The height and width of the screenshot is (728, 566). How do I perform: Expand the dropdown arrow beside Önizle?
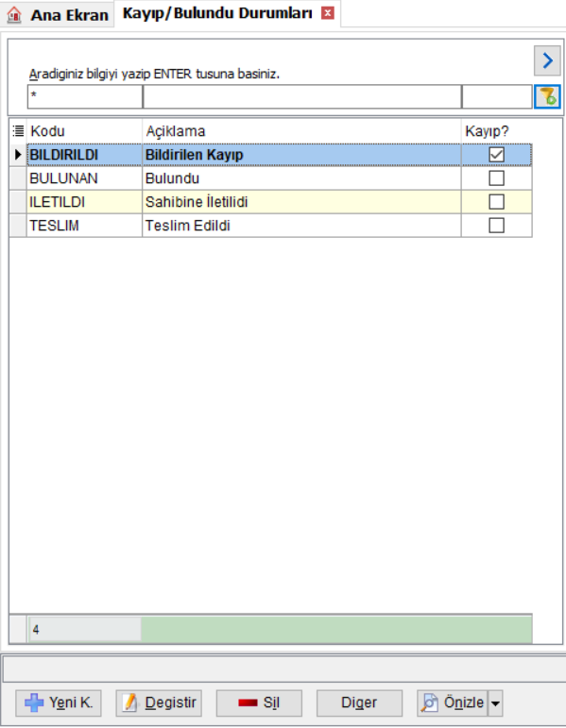pyautogui.click(x=495, y=703)
